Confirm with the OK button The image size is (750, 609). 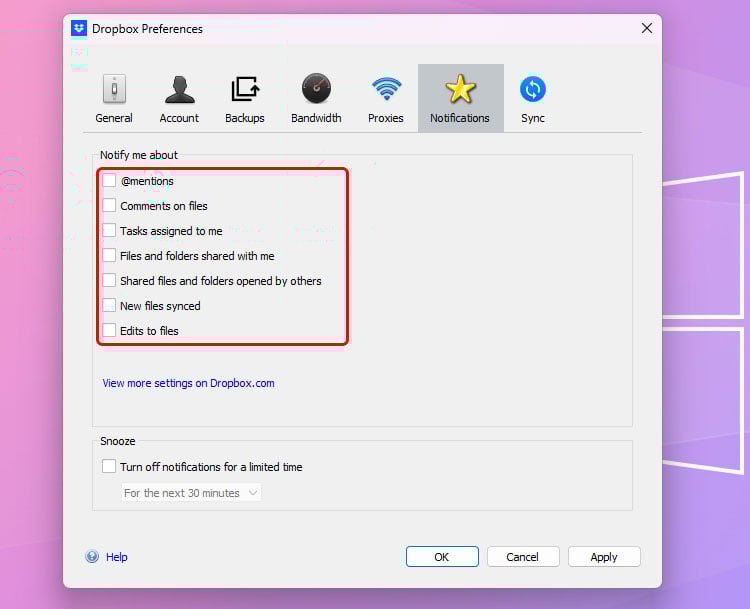coord(442,557)
